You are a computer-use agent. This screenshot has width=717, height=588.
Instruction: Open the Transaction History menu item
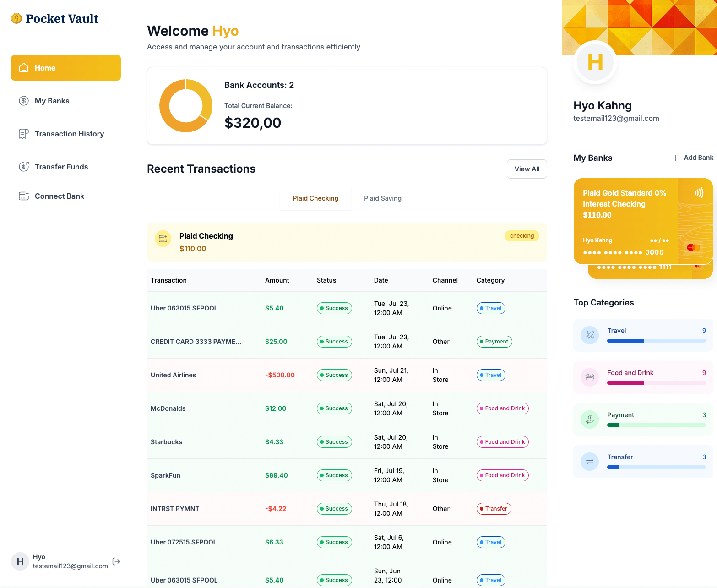69,134
